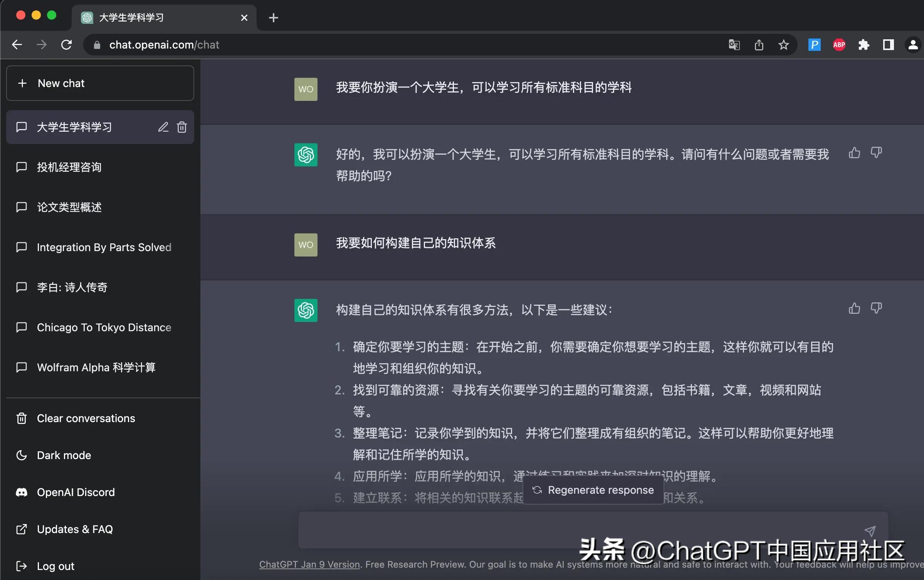Image resolution: width=924 pixels, height=580 pixels.
Task: Open the ChatGPT Jan 9 Version link
Action: point(309,565)
